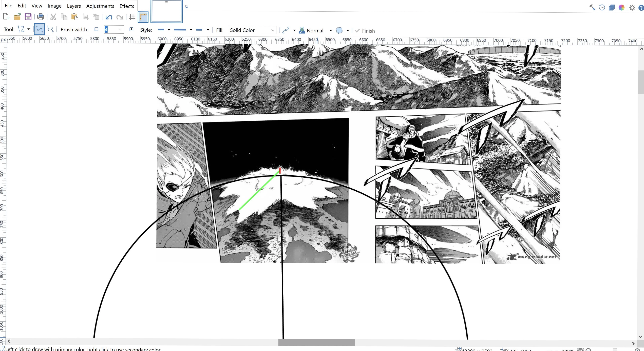The height and width of the screenshot is (351, 644).
Task: Open the History window clock icon
Action: pyautogui.click(x=602, y=8)
